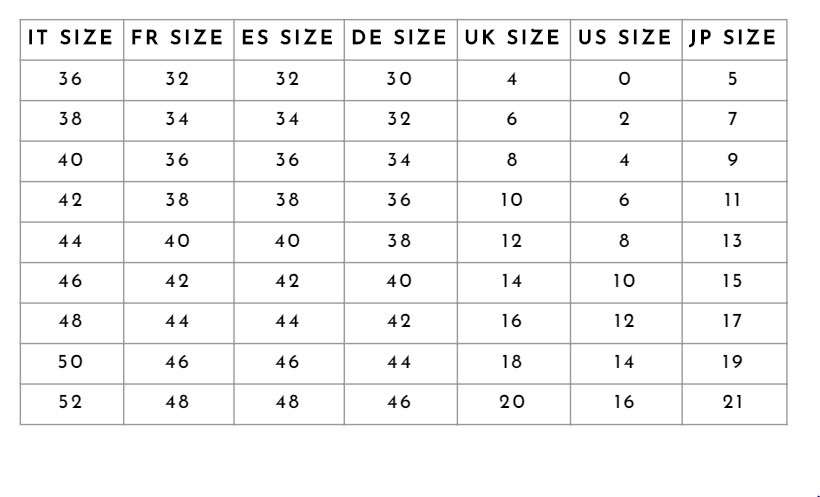
Task: Select DE size 46 cell
Action: tap(399, 402)
